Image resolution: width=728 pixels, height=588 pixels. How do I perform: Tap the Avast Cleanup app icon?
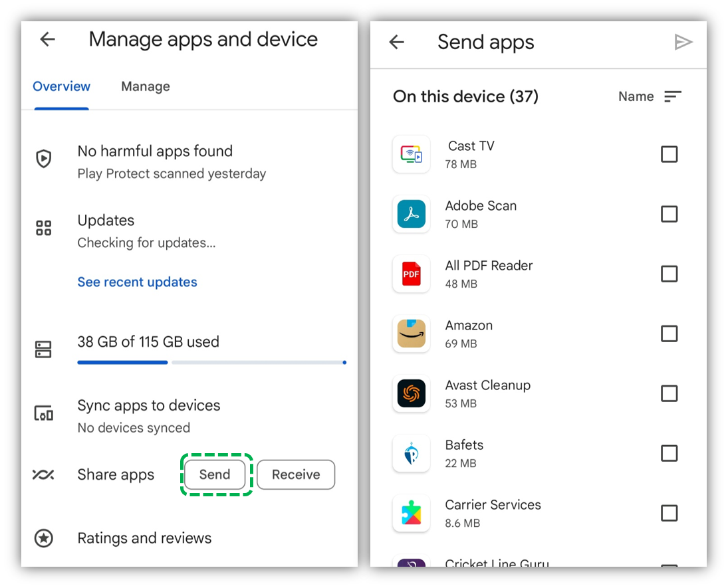[x=412, y=393]
